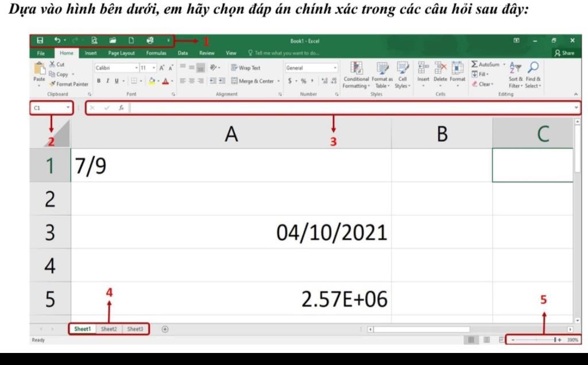This screenshot has width=588, height=365.
Task: Click the red Font Color swatch
Action: coord(165,80)
